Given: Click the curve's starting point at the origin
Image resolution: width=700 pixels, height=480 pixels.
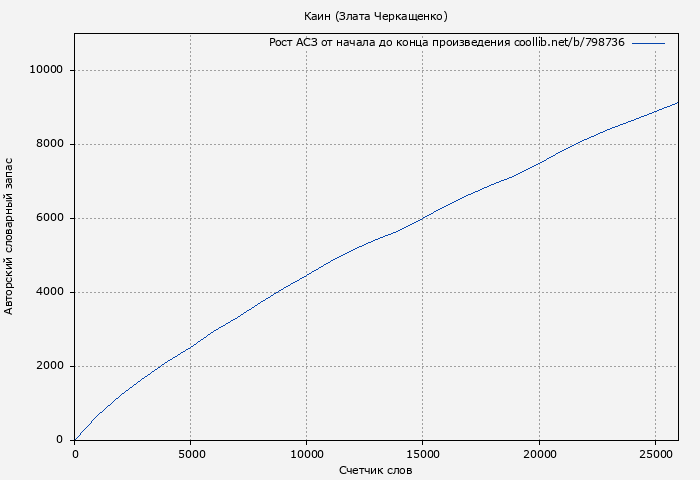Looking at the screenshot, I should (75, 439).
